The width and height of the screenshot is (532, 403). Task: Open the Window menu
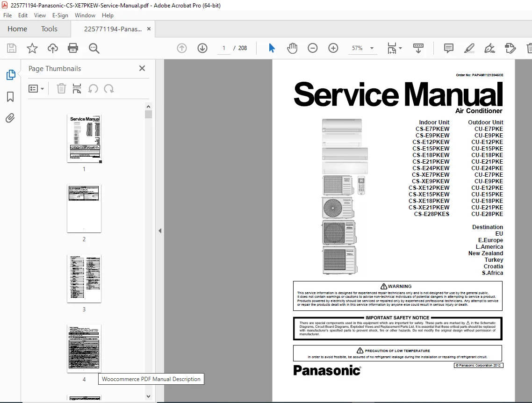click(85, 15)
